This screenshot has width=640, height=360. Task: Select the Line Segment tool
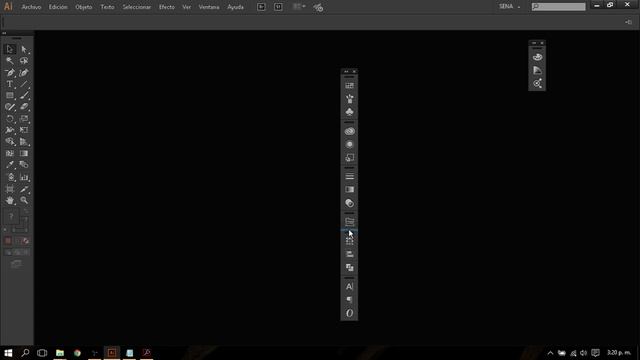click(x=24, y=84)
